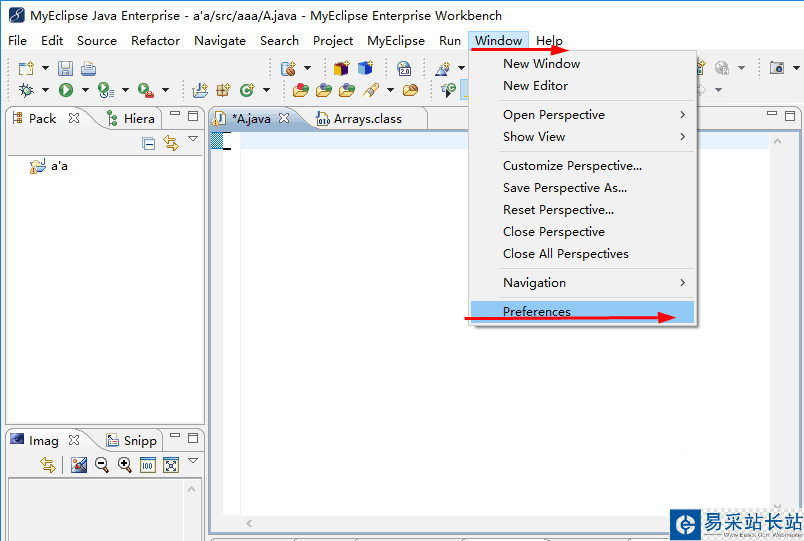Select Preferences from the Window menu
This screenshot has height=541, width=804.
[x=582, y=312]
